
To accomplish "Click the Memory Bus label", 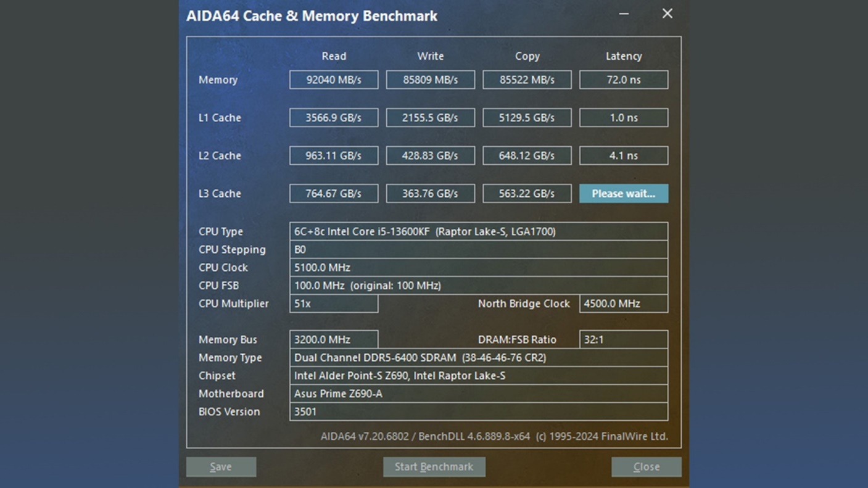I will [x=228, y=340].
